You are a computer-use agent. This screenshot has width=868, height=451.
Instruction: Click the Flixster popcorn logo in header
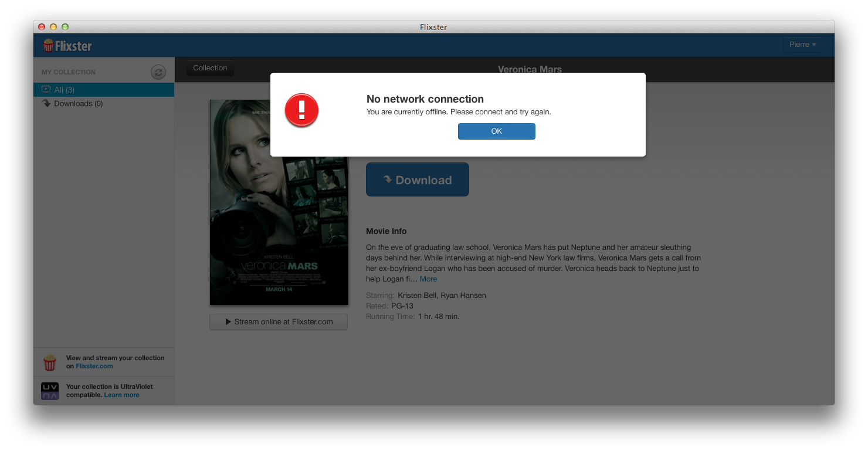(67, 46)
